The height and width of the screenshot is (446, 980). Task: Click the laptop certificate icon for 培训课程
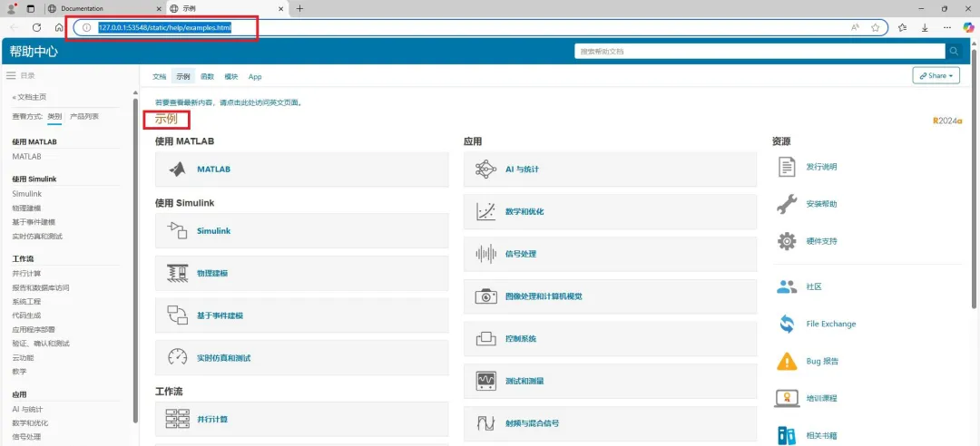pyautogui.click(x=787, y=398)
